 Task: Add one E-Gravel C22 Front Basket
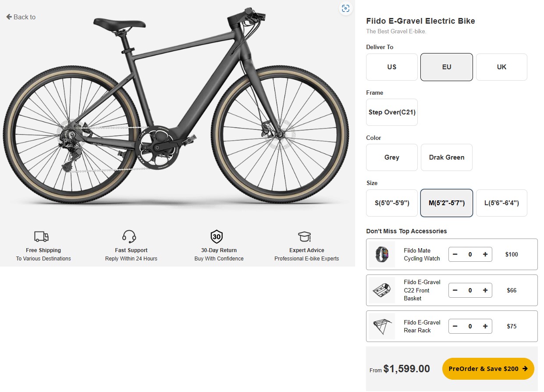coord(485,290)
